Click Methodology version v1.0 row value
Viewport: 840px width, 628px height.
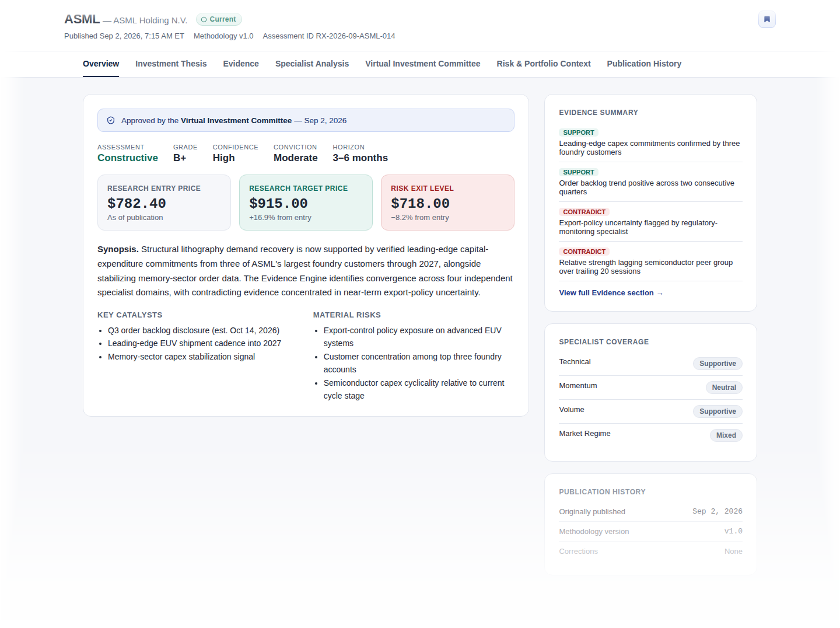pyautogui.click(x=733, y=531)
